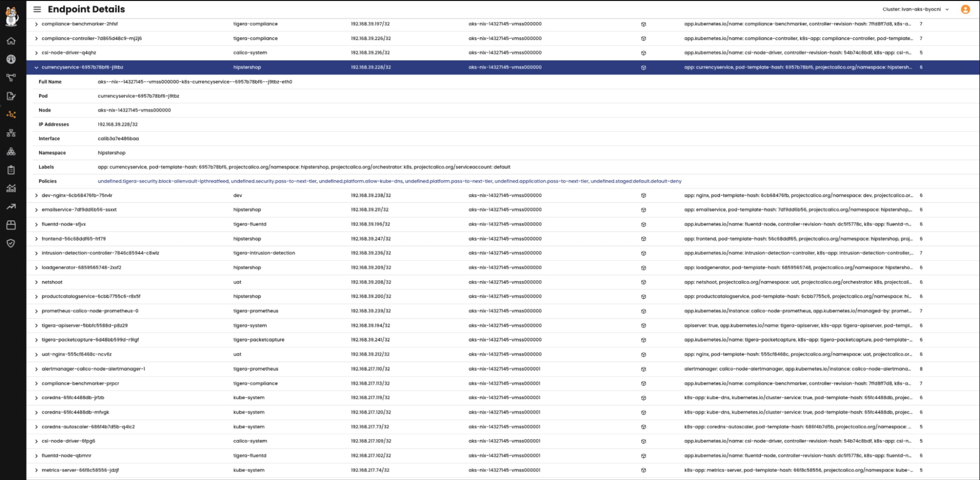Collapse the currencyservice-6957b78bf6-j9tbz endpoint details
The width and height of the screenshot is (980, 480).
(36, 67)
